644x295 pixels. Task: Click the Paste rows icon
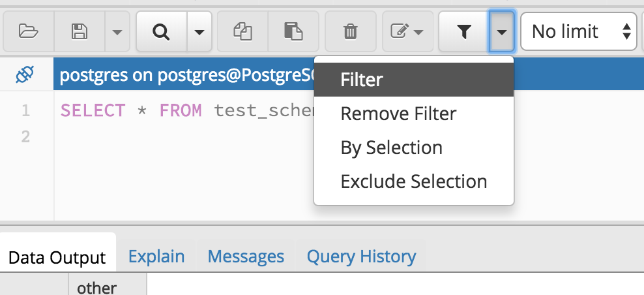tap(293, 31)
